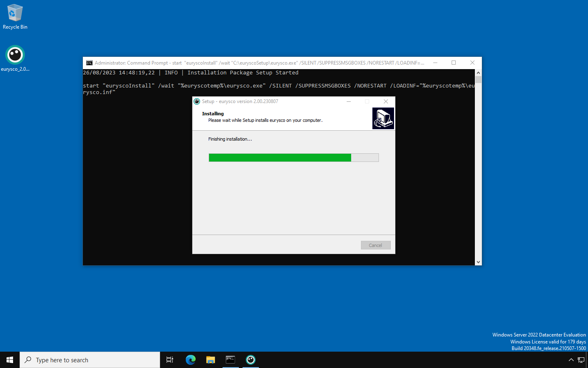
Task: Open File Explorer from the taskbar
Action: pos(211,360)
